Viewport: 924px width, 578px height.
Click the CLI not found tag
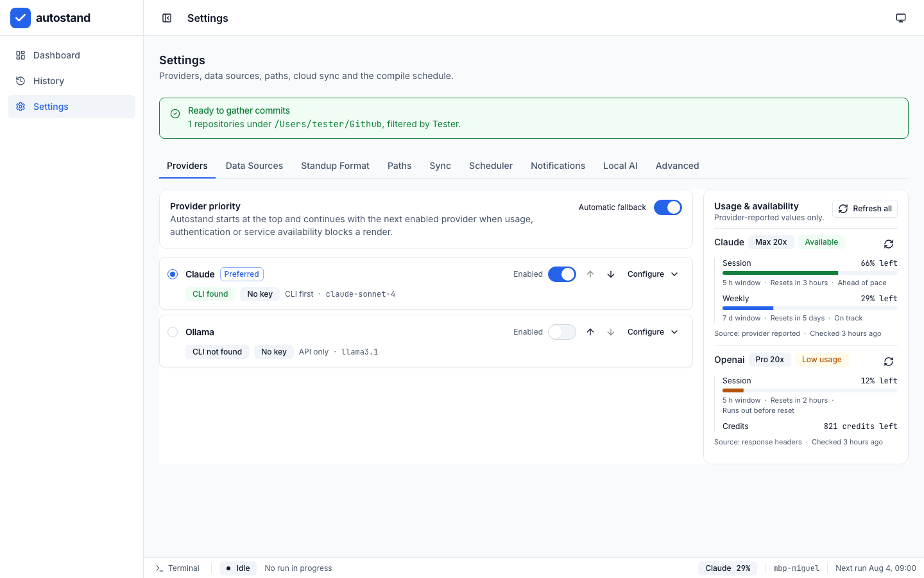click(218, 352)
